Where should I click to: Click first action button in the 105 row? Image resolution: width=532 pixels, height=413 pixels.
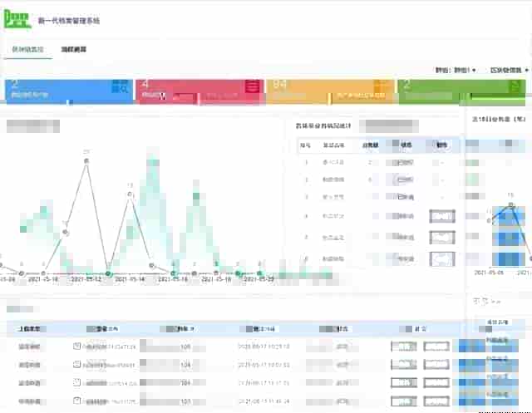tap(404, 347)
